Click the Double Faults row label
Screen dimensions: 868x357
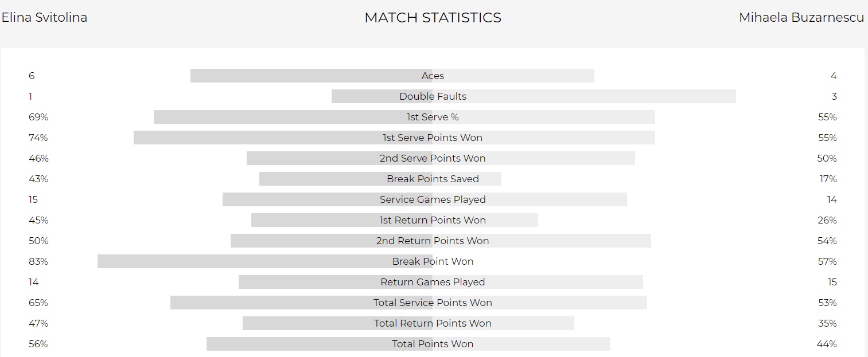point(433,96)
